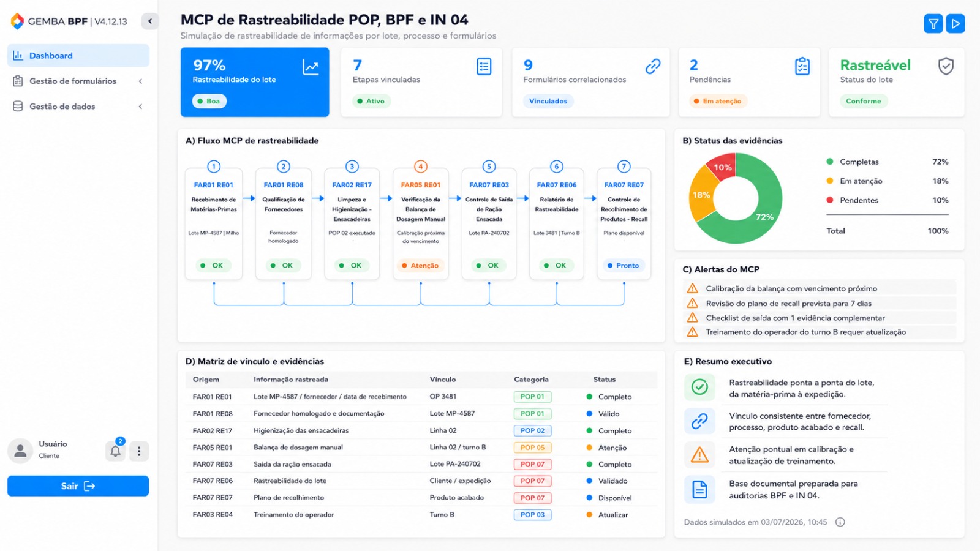Click the POP 05 category tag
The image size is (980, 551).
point(532,448)
